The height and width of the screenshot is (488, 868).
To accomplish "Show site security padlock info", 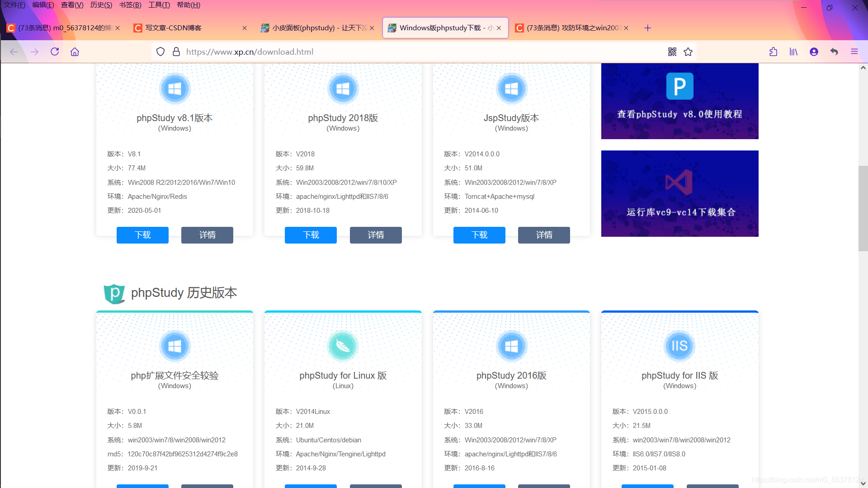I will [x=176, y=52].
